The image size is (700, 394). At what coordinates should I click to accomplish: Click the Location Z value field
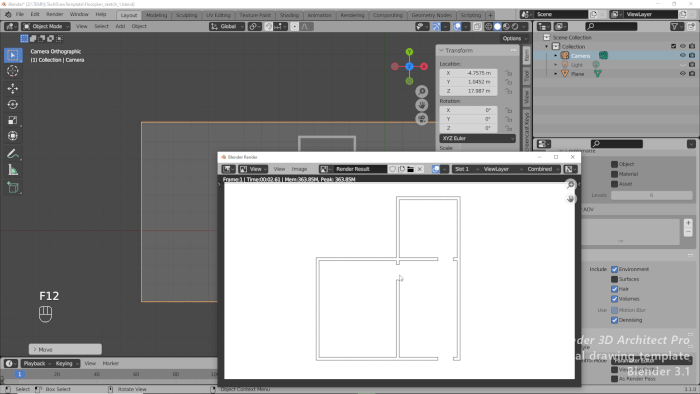(x=468, y=91)
